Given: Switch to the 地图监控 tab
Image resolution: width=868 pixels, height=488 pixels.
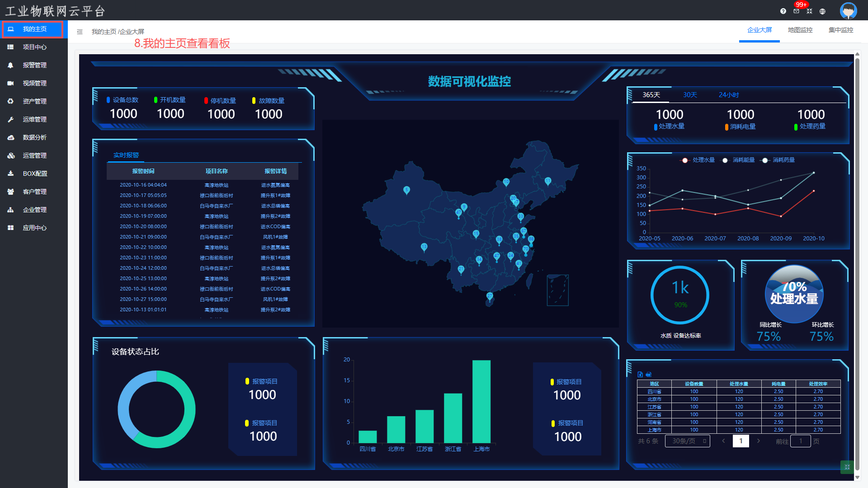Looking at the screenshot, I should (800, 30).
